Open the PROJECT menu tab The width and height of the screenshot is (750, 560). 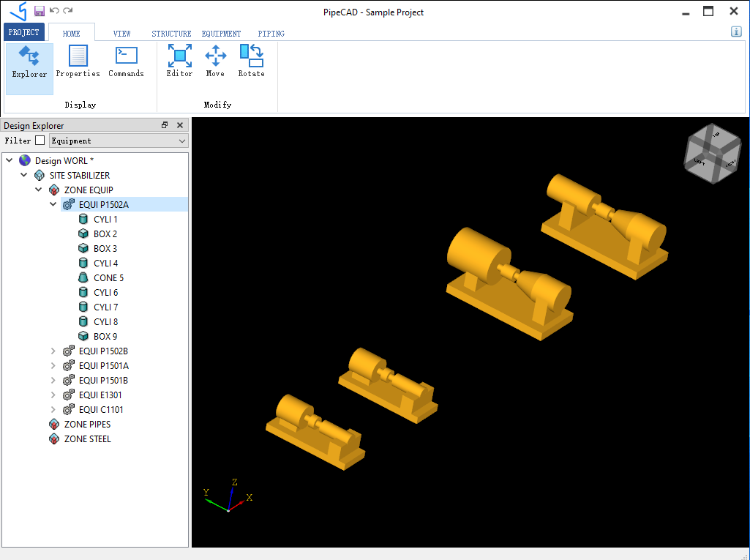[x=24, y=32]
